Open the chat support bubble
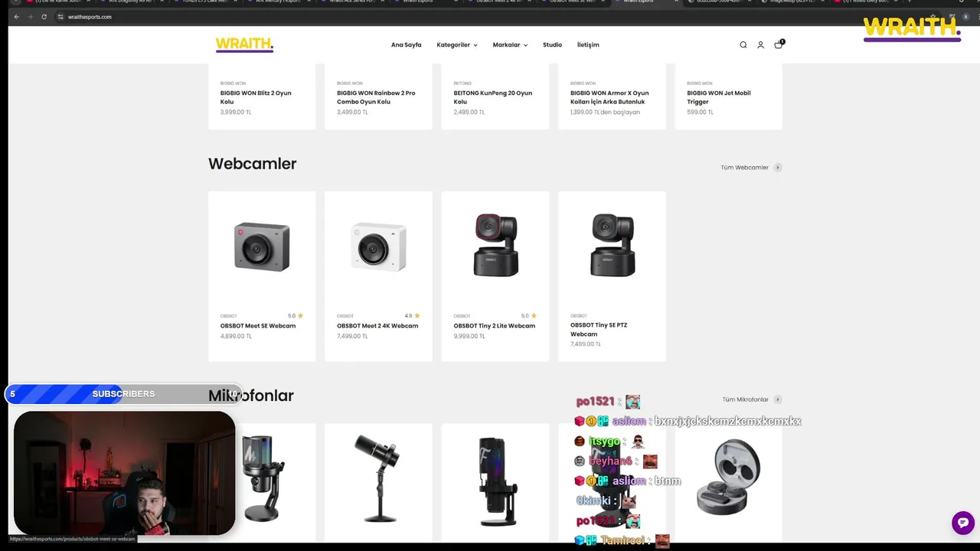The image size is (980, 551). pyautogui.click(x=963, y=523)
